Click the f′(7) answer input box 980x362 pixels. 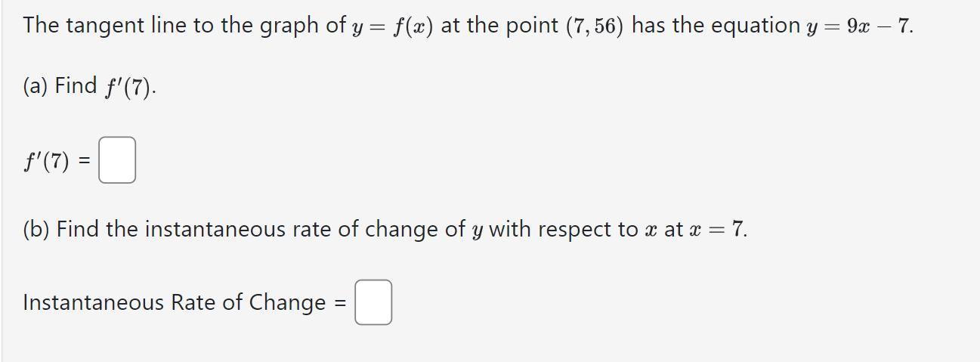coord(117,160)
